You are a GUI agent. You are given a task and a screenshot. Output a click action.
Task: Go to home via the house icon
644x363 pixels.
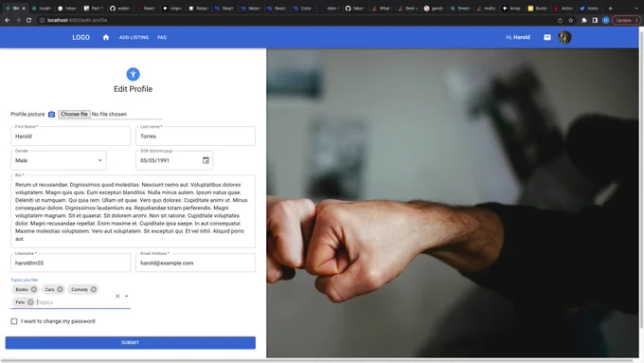point(105,37)
